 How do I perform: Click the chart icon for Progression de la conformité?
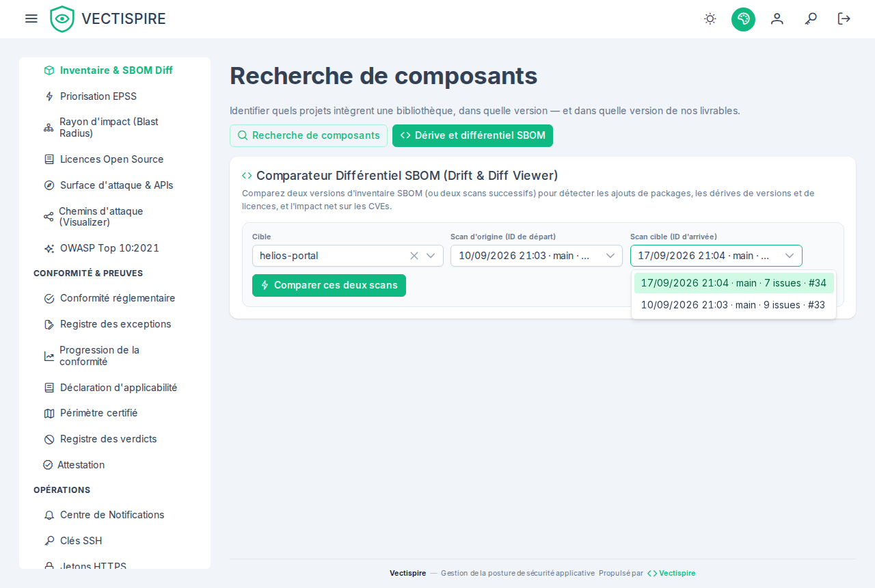coord(49,356)
